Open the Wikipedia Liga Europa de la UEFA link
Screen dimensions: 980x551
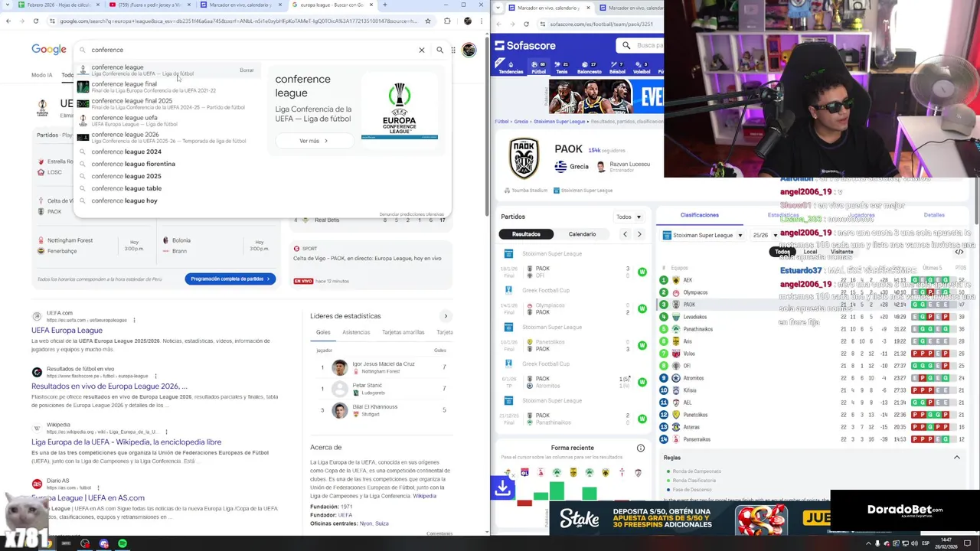126,442
